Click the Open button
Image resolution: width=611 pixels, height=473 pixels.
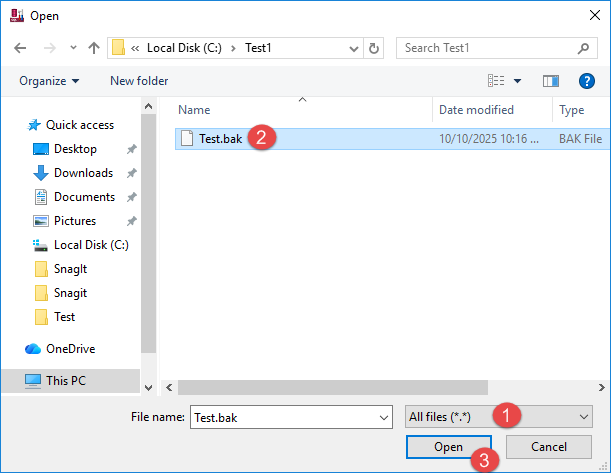coord(448,447)
